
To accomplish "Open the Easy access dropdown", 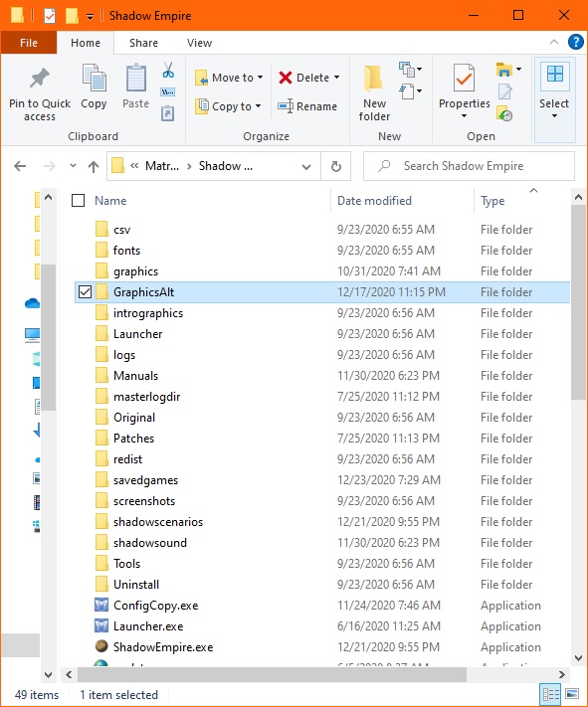I will tap(410, 91).
